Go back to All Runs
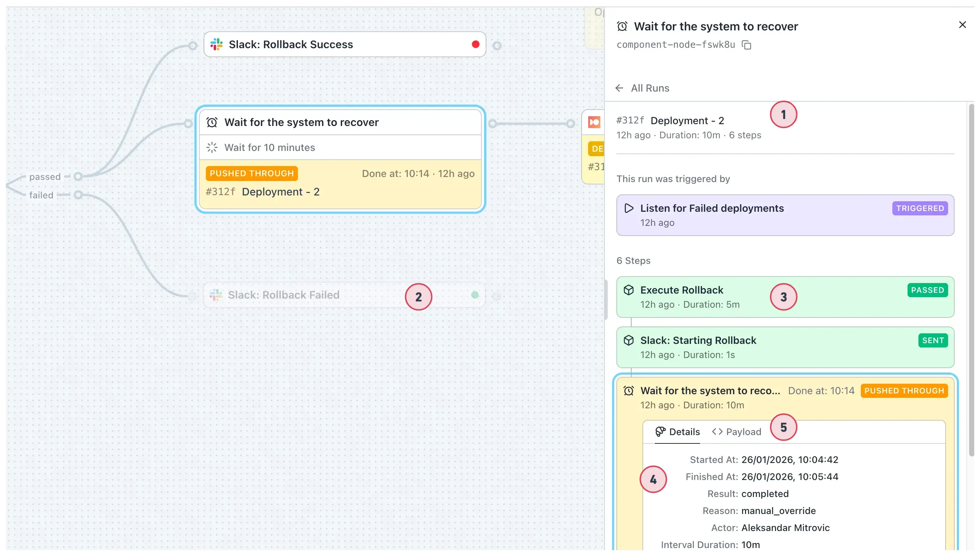980x556 pixels. 650,88
